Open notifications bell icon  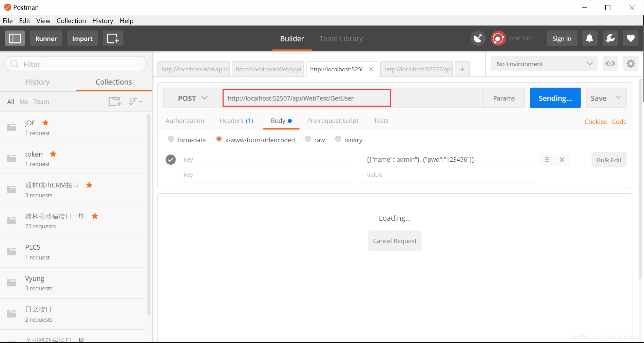pos(590,38)
